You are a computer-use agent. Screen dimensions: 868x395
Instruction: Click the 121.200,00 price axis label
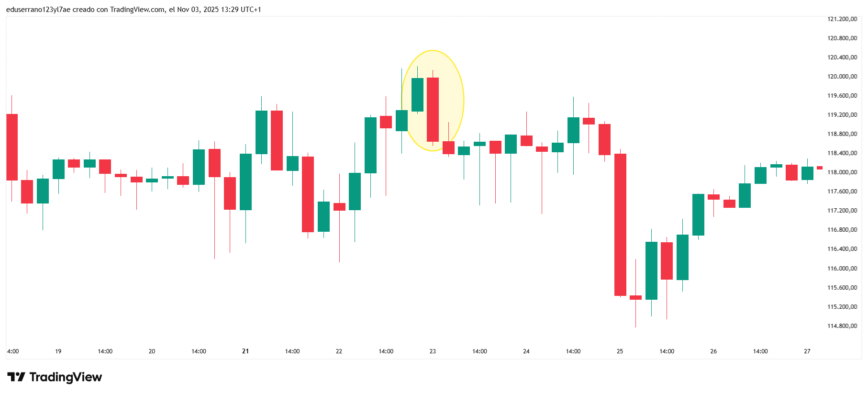click(x=842, y=19)
